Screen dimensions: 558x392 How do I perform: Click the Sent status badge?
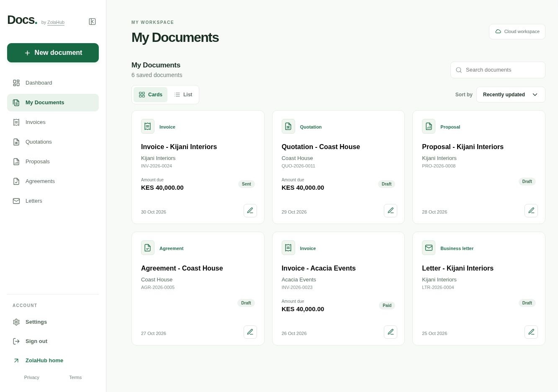[x=247, y=184]
